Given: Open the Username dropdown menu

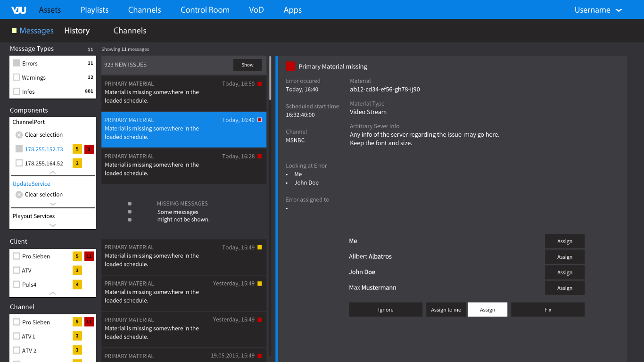Looking at the screenshot, I should [x=598, y=10].
